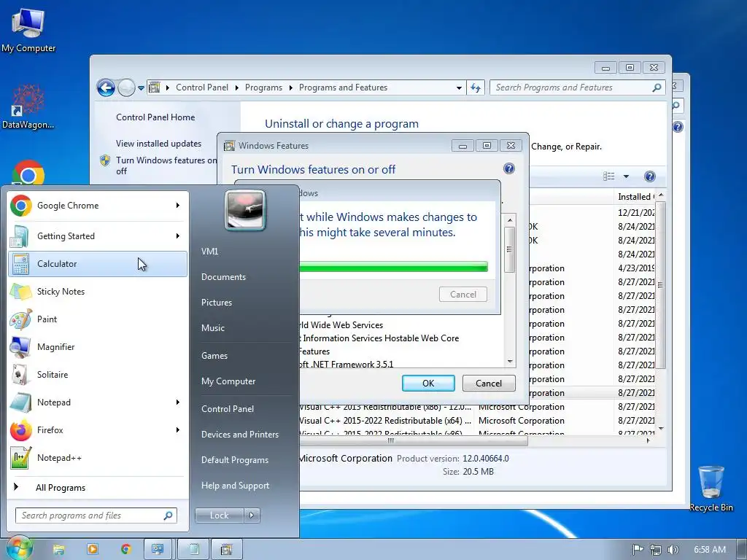The height and width of the screenshot is (560, 747).
Task: Open File Explorer from taskbar
Action: pos(58,550)
